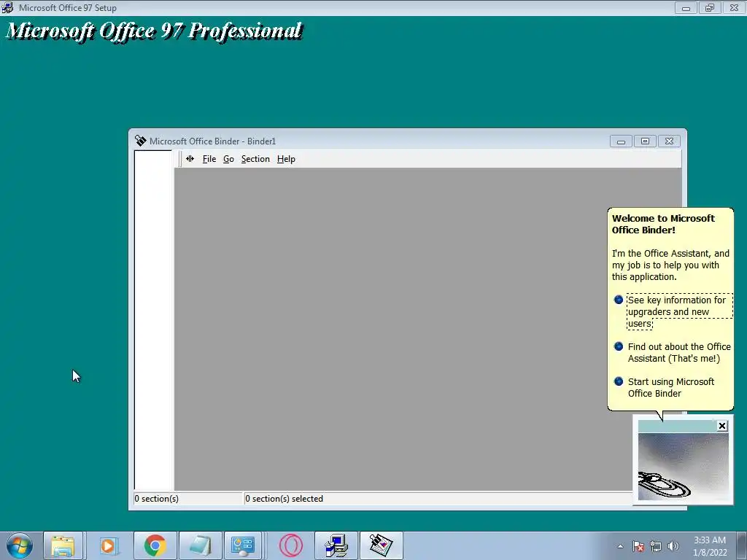Close the Microsoft Office Binder window
This screenshot has height=560, width=747.
tap(670, 141)
